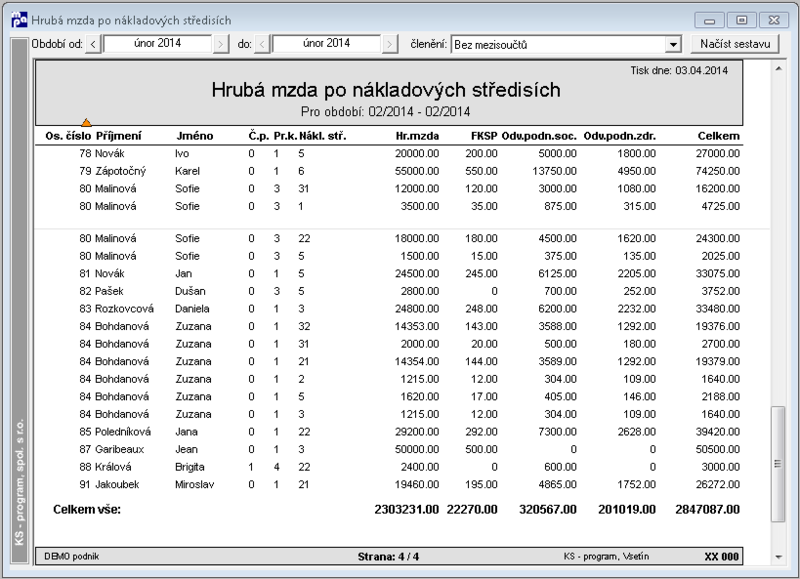Sort by the 'Příjmení' column header

pos(118,136)
